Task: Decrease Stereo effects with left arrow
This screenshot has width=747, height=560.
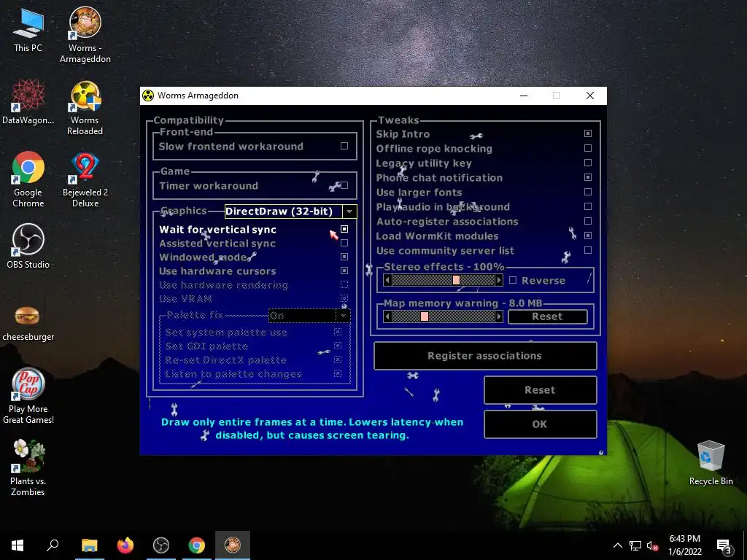Action: click(388, 280)
